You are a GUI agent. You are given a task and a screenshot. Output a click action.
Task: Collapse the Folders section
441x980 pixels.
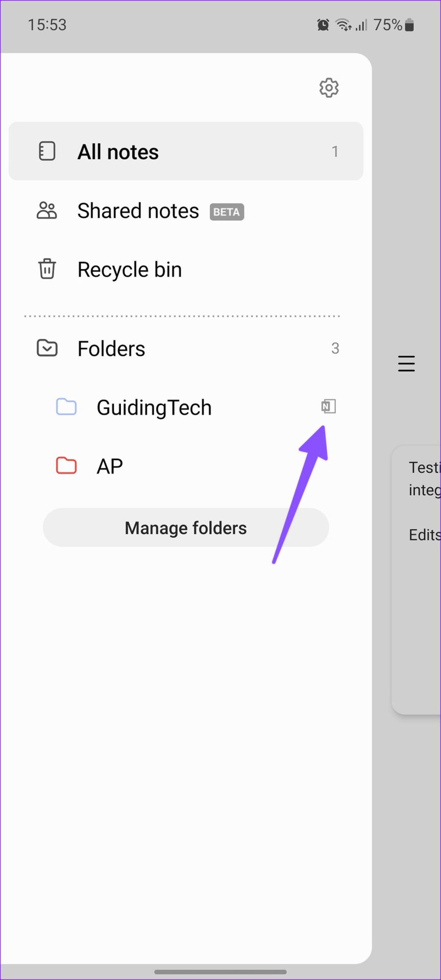[x=186, y=349]
